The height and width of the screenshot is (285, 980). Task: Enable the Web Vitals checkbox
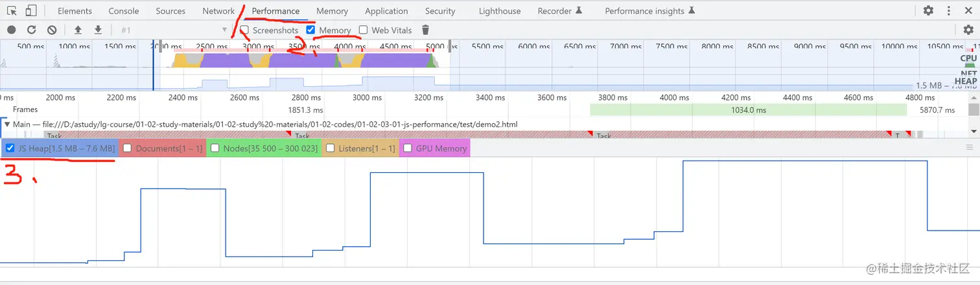(363, 30)
